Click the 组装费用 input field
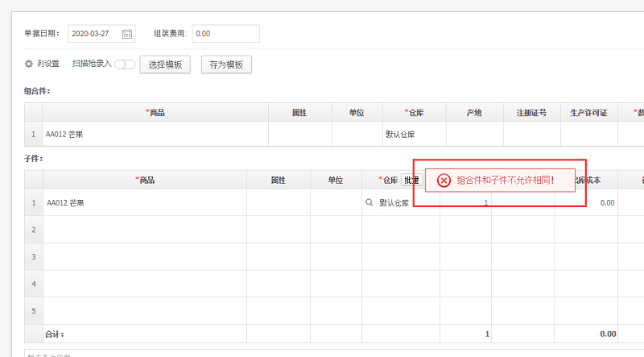 point(225,34)
